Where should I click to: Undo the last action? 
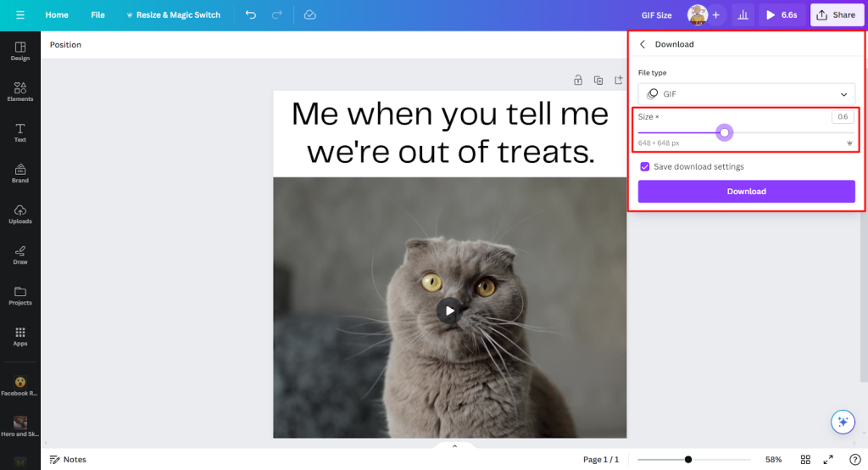point(251,15)
